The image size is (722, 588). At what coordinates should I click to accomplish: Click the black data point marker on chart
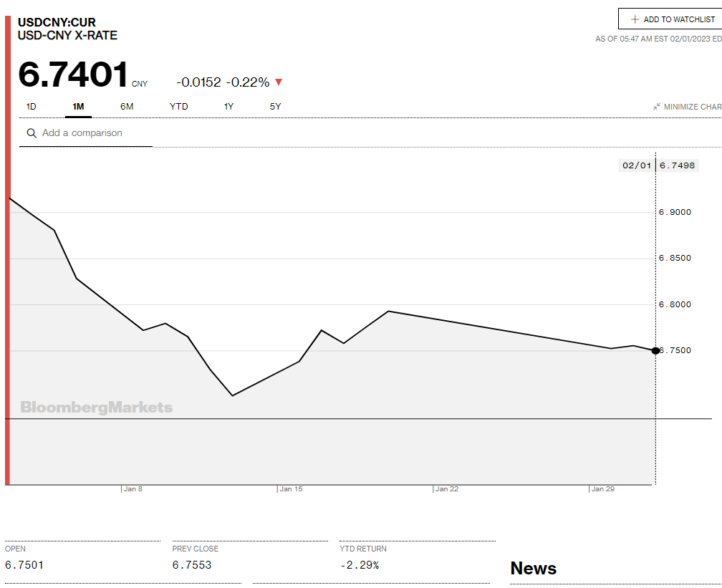coord(655,350)
